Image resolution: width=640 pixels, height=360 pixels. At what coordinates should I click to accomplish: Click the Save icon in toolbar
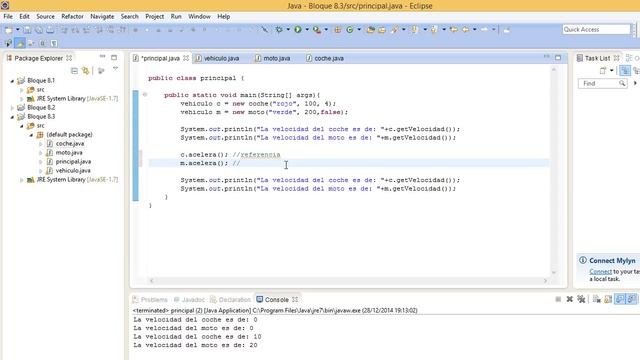pos(27,30)
